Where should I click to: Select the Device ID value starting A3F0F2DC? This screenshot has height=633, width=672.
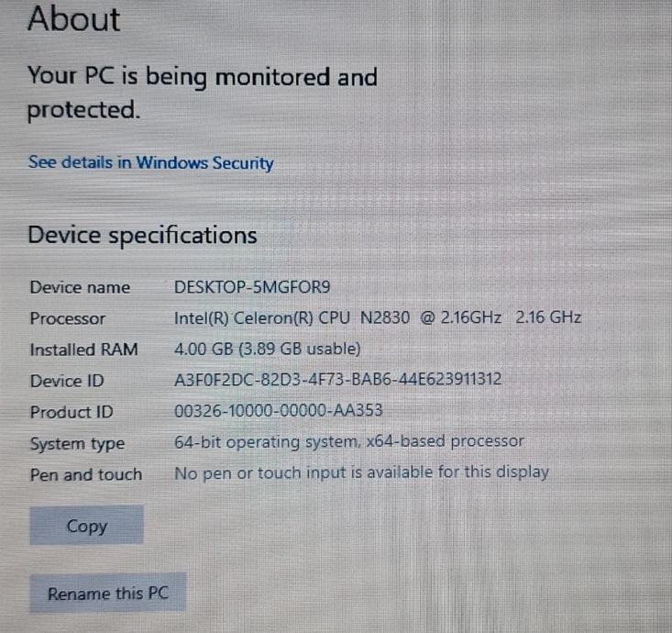point(337,380)
